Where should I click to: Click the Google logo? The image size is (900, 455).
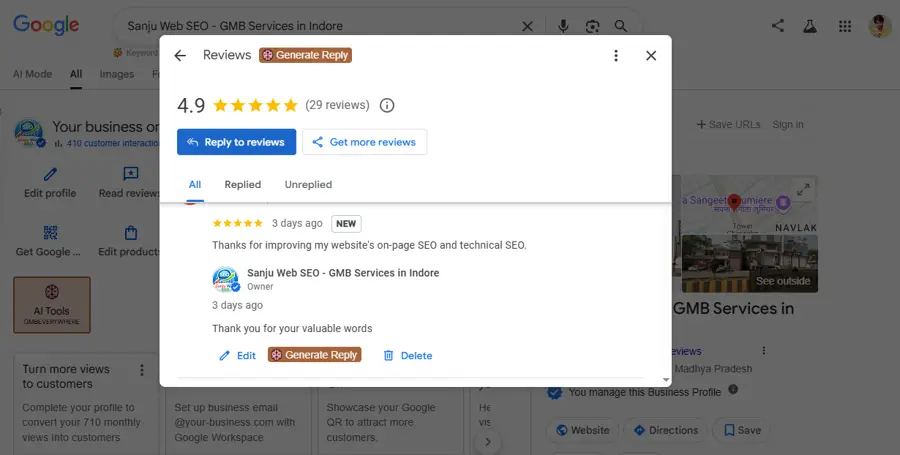[x=46, y=25]
